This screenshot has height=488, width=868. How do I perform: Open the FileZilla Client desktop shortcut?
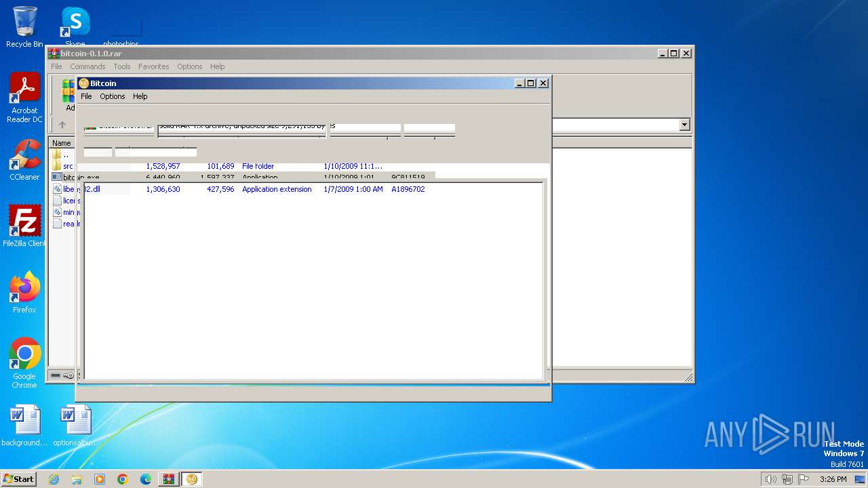(24, 226)
